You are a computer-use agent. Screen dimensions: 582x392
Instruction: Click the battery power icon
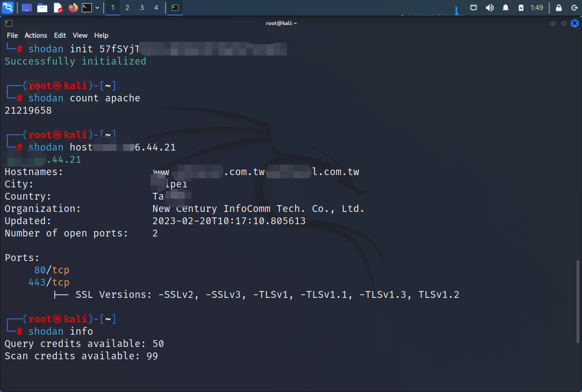(521, 8)
